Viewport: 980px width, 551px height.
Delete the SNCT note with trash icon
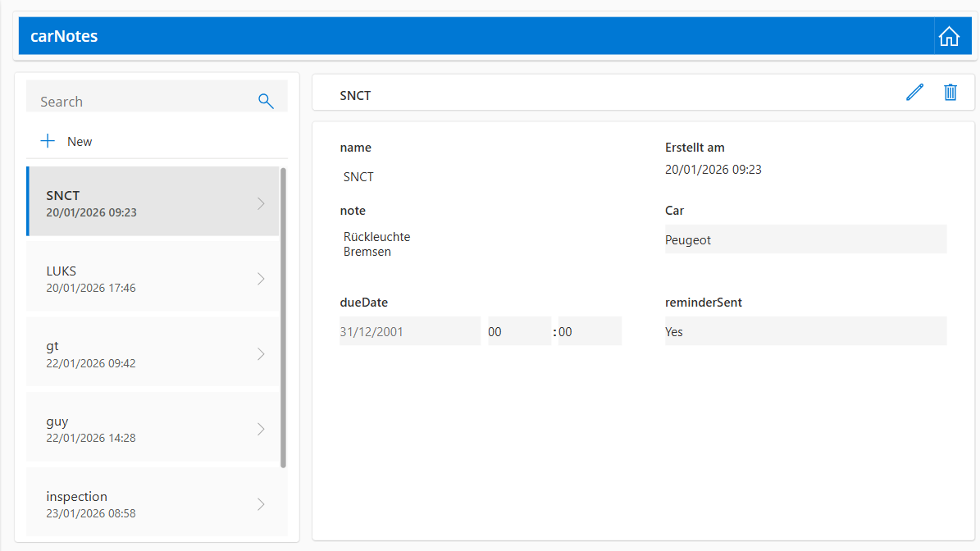pyautogui.click(x=950, y=93)
